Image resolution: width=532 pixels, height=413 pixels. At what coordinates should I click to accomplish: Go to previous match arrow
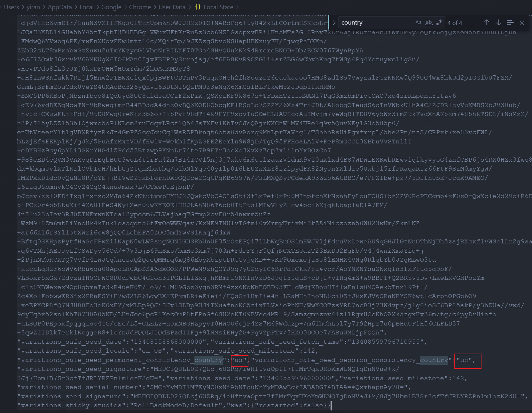coord(487,23)
